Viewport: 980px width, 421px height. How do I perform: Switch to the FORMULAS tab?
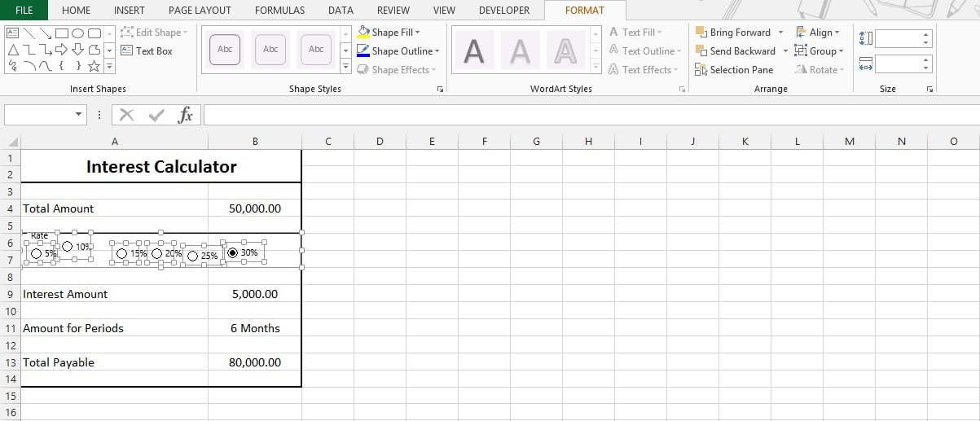[279, 11]
